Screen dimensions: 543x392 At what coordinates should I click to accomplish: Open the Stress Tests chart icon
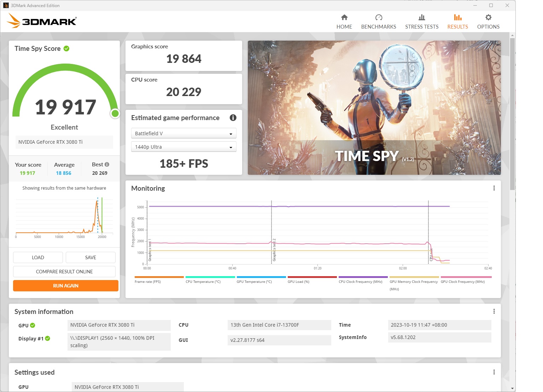point(422,17)
